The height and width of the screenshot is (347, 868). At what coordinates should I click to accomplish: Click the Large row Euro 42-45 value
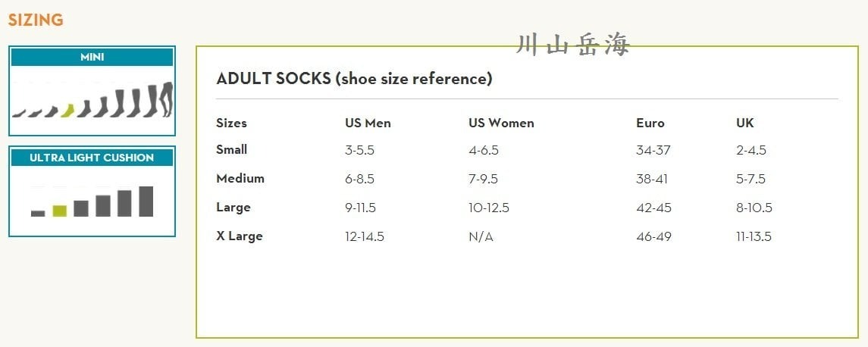(653, 208)
